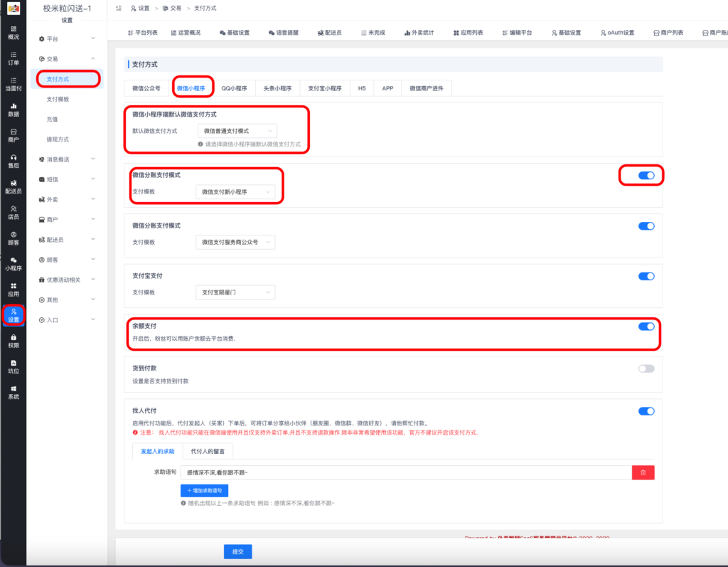Image resolution: width=728 pixels, height=567 pixels.
Task: Open the 默认微信支付方式 dropdown
Action: coord(237,131)
